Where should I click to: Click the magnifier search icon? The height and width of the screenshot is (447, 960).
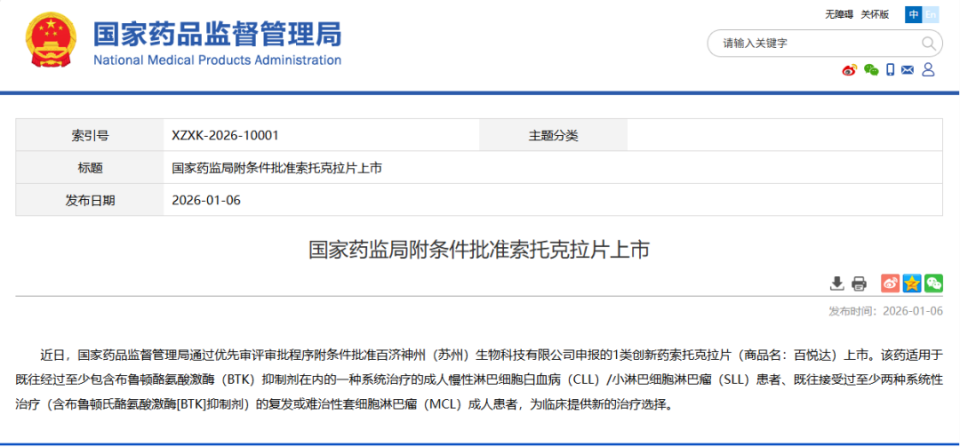coord(929,43)
